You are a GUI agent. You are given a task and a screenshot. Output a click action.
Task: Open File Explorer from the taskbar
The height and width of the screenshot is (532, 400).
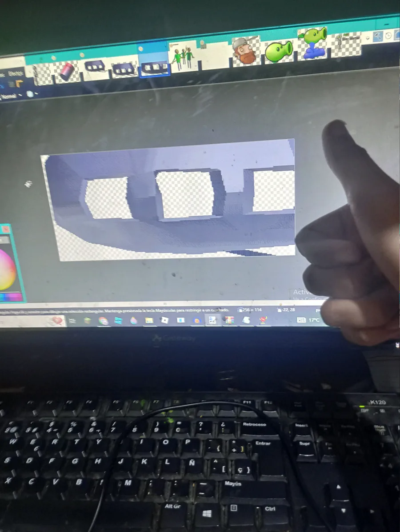pyautogui.click(x=149, y=320)
